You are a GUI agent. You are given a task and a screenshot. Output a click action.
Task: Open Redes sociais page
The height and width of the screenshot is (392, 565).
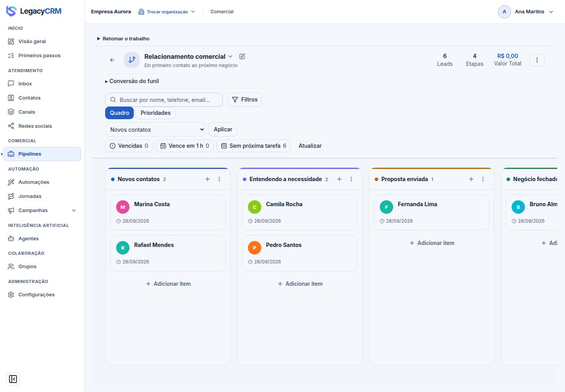click(x=42, y=126)
